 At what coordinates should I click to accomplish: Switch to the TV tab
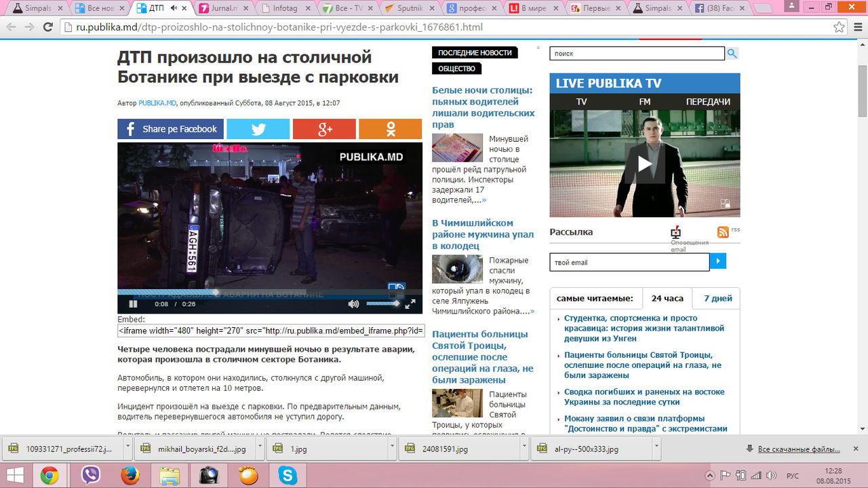coord(581,102)
